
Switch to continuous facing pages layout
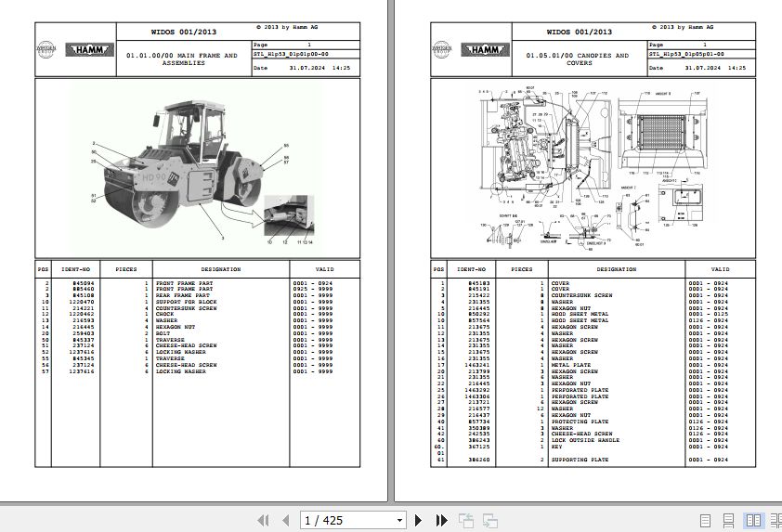tap(776, 521)
